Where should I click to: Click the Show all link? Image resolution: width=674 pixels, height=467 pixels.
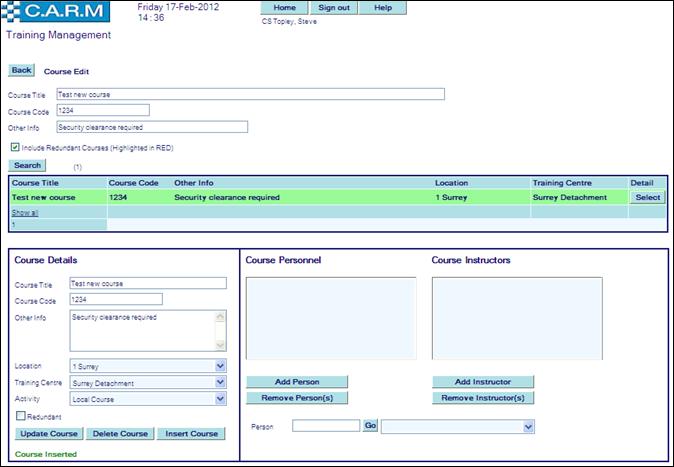pos(25,213)
